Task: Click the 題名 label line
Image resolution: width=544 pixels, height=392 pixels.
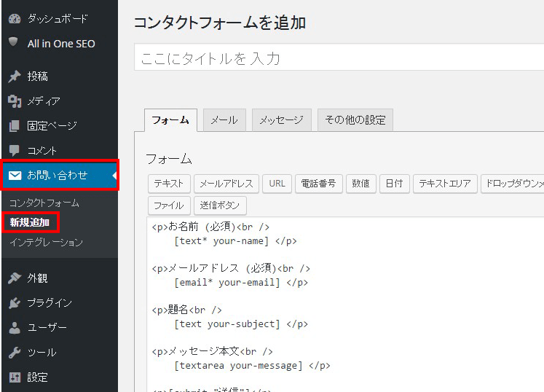Action: 186,310
